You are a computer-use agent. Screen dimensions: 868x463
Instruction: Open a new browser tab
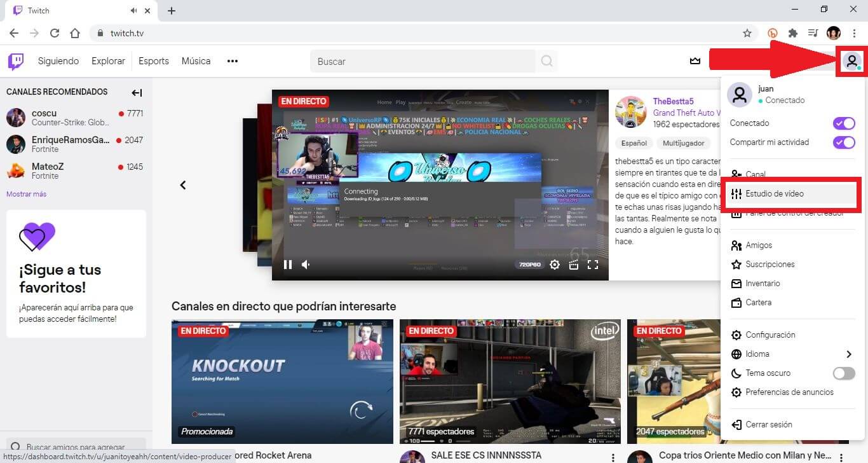click(172, 11)
